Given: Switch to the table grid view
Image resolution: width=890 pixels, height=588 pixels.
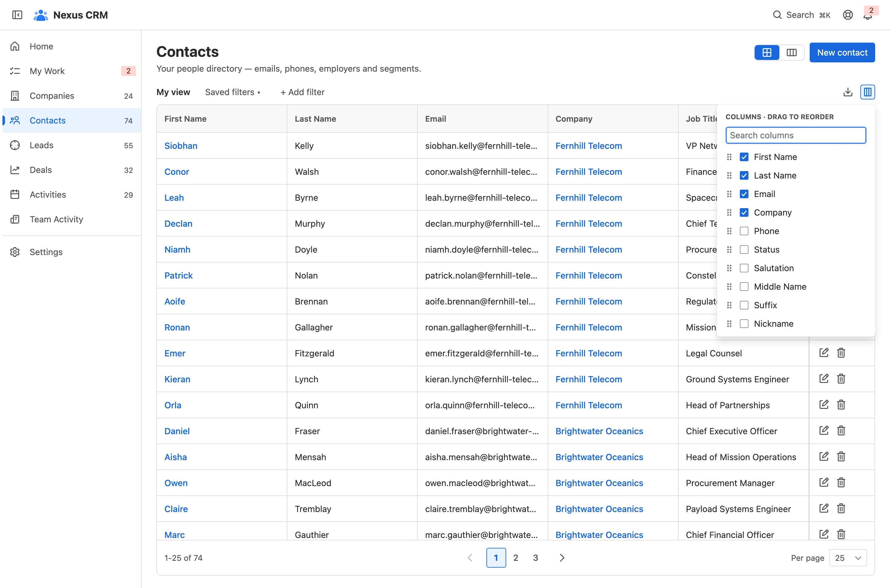Looking at the screenshot, I should tap(767, 52).
